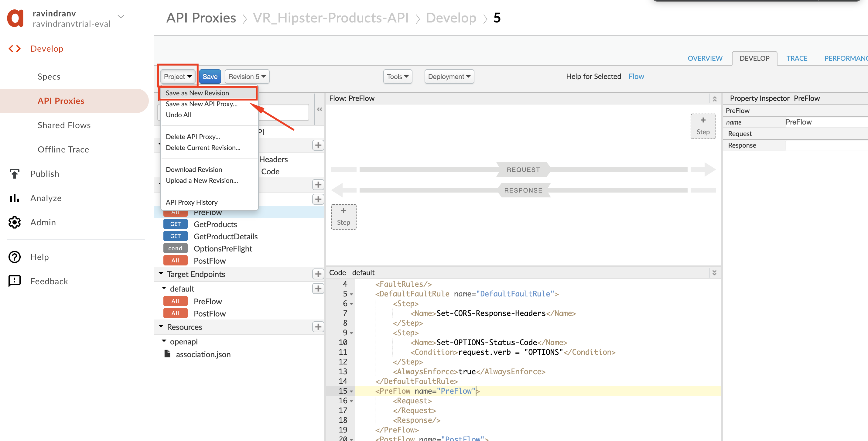This screenshot has height=441, width=868.
Task: Click the Admin gear icon
Action: 15,222
